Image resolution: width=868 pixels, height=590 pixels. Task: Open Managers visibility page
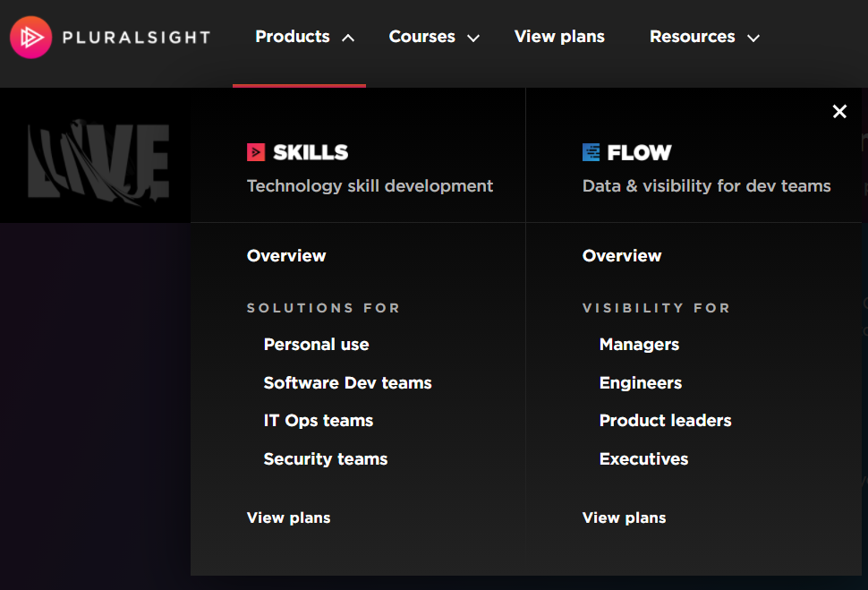pos(639,345)
